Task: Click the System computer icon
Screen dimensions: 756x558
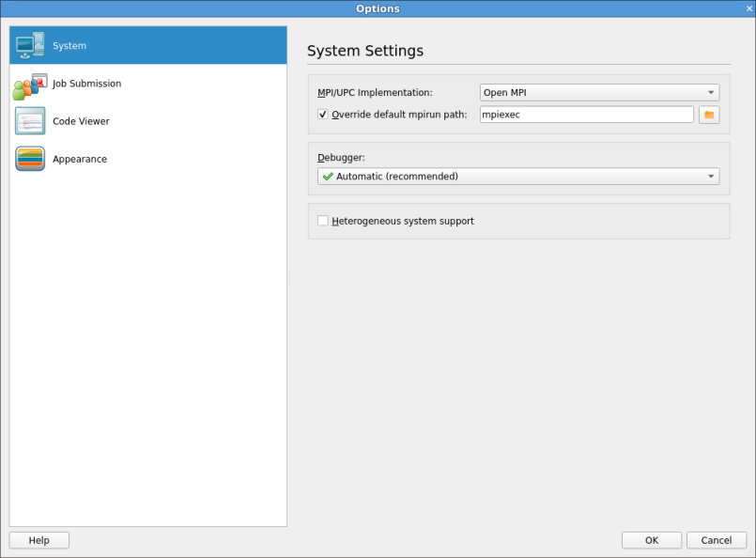Action: [30, 45]
